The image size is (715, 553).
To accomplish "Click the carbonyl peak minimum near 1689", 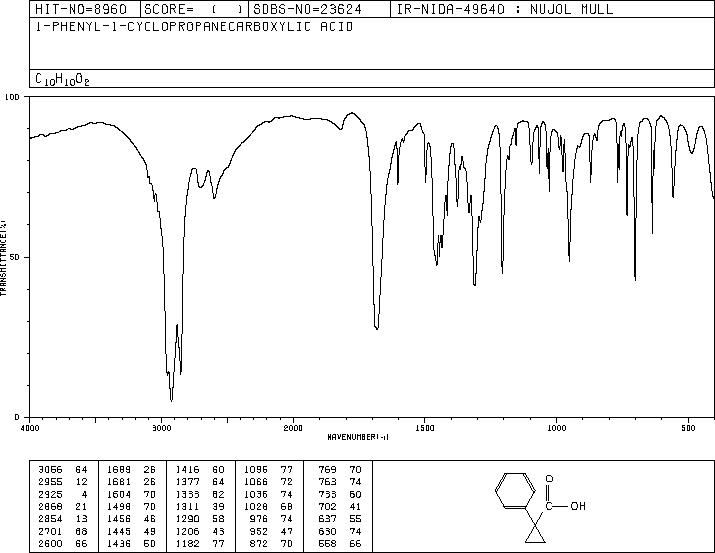I will 376,327.
